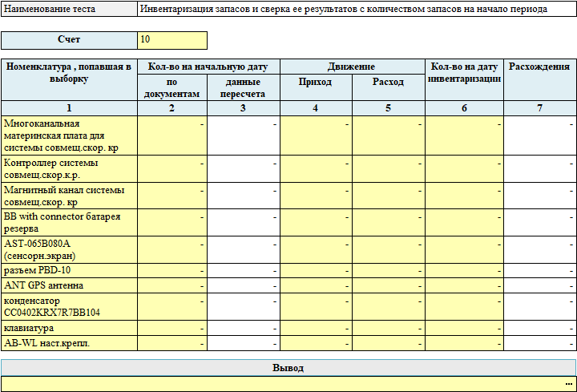577x392 pixels.
Task: Click the Расхождения column header
Action: click(x=539, y=67)
